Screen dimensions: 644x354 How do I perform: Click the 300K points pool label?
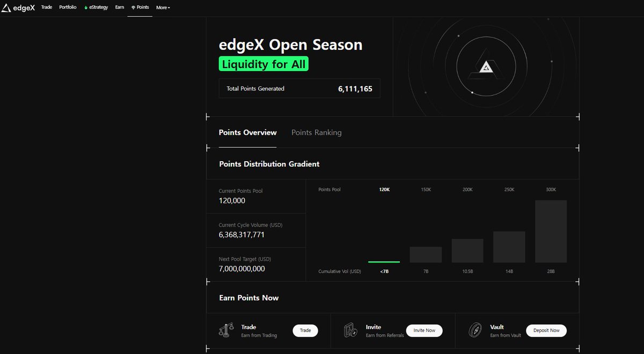(551, 190)
